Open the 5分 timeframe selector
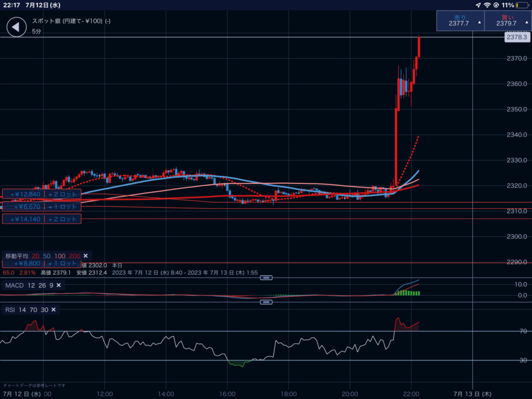Viewport: 532px width, 399px height. [x=36, y=32]
